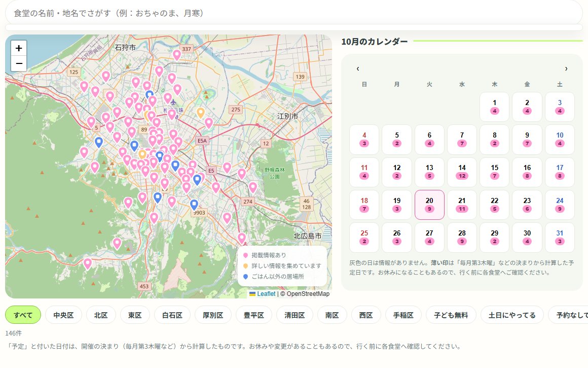Select October 14 with 12 entries

click(x=462, y=172)
